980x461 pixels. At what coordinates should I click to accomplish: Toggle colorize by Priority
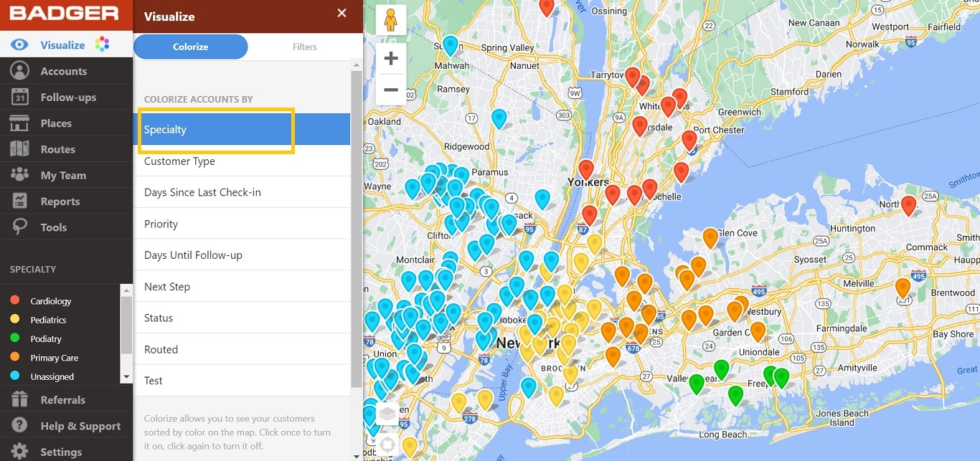tap(161, 224)
